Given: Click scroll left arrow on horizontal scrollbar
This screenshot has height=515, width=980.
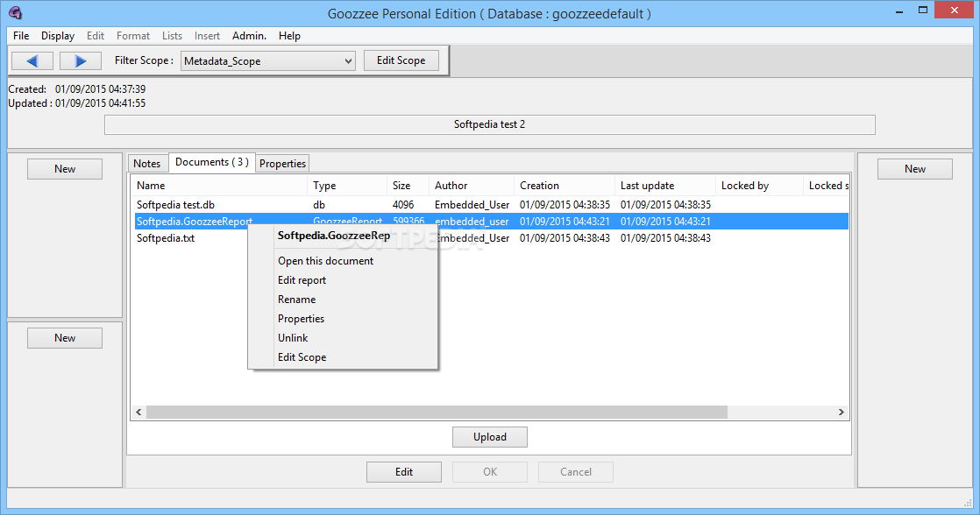Looking at the screenshot, I should [138, 412].
